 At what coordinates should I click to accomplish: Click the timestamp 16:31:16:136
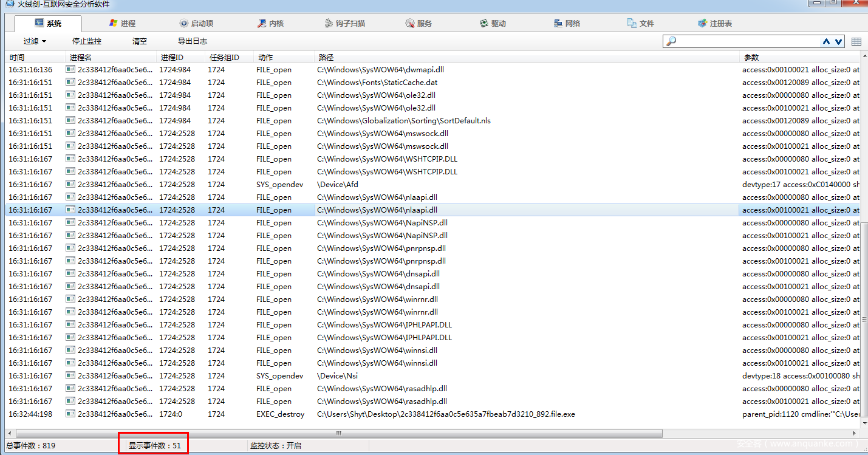(x=30, y=70)
